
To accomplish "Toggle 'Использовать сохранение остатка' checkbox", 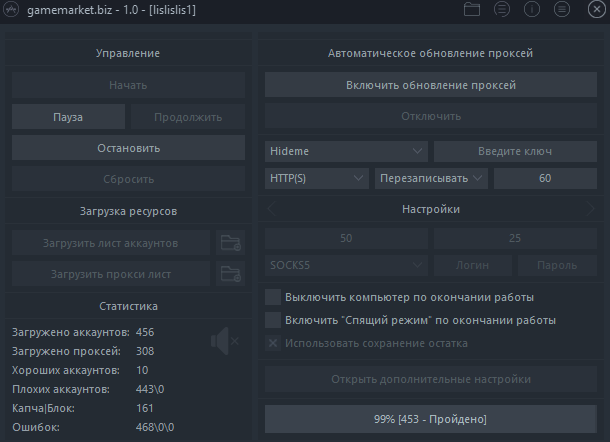I will pos(272,343).
